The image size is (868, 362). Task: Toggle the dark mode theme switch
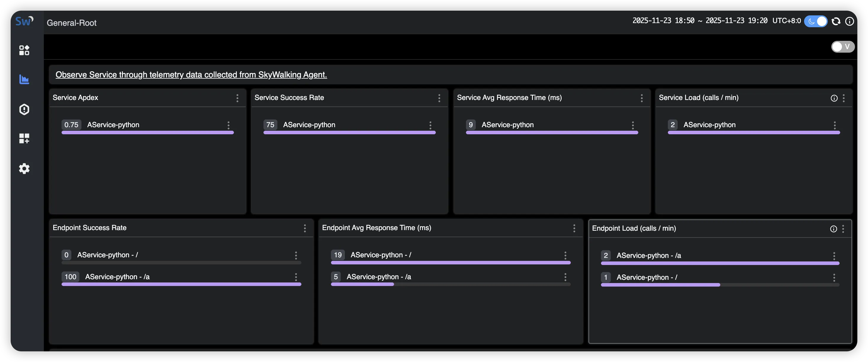pos(815,21)
